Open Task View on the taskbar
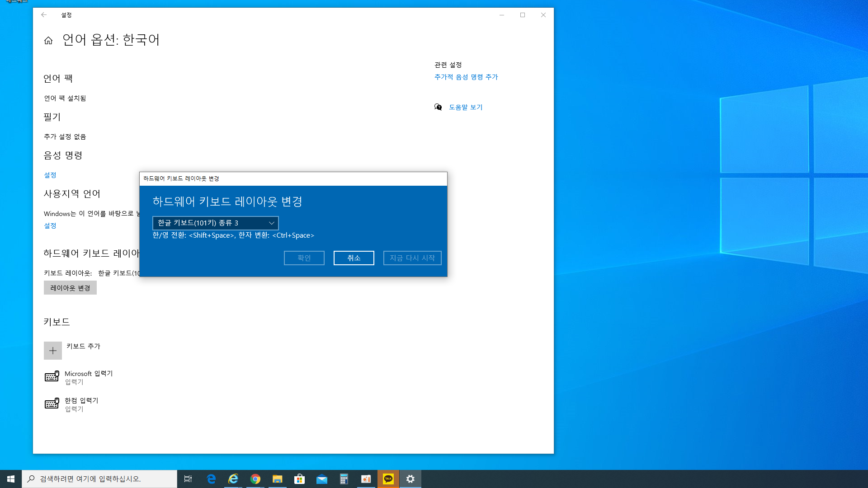The image size is (868, 488). pos(188,479)
